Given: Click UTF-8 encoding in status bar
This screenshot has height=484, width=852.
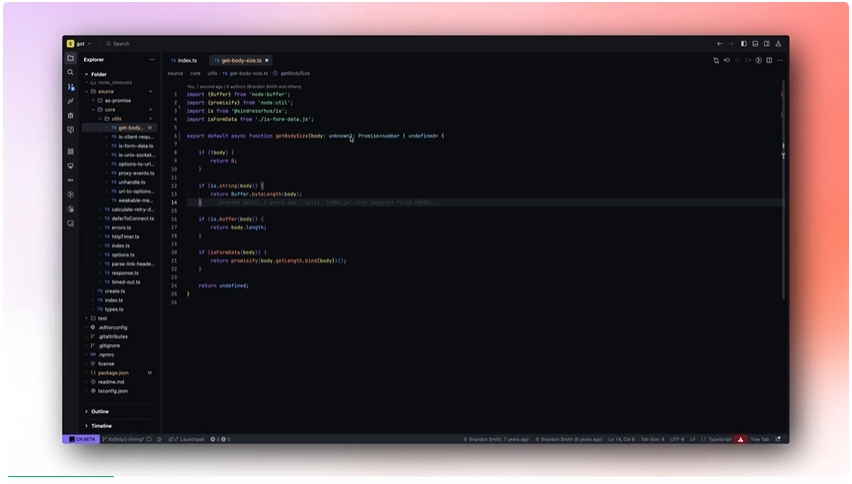Looking at the screenshot, I should 677,439.
